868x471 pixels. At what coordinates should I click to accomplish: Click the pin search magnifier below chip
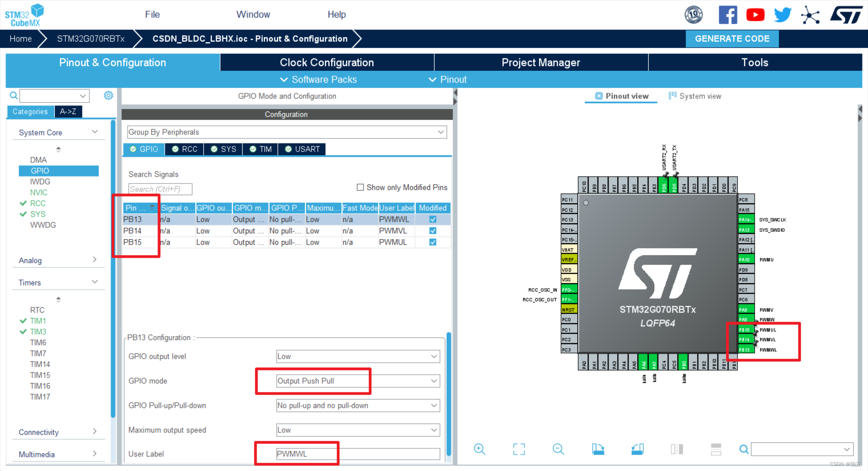pos(744,449)
